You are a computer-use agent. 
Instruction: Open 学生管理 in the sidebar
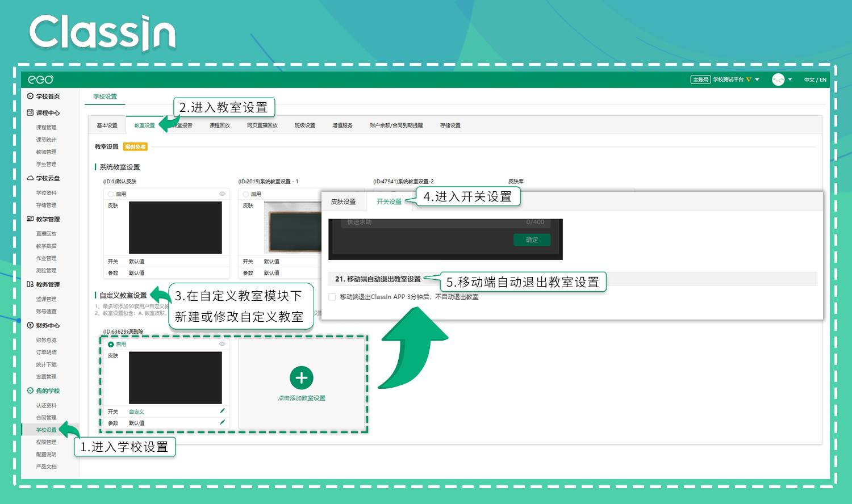47,165
